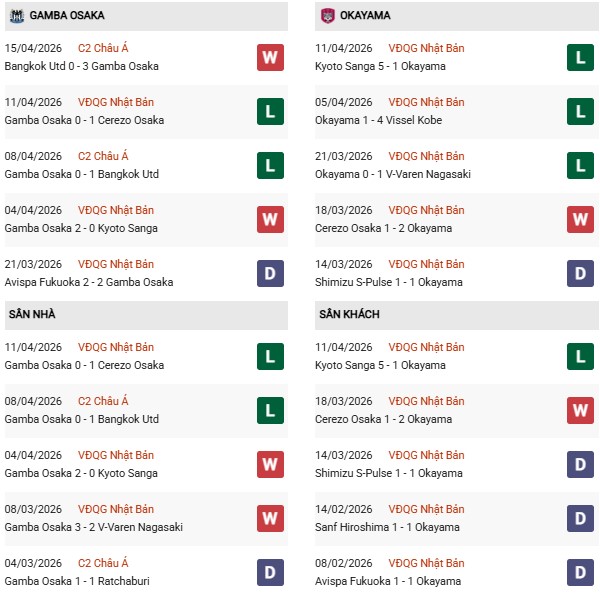Click W badge for Bangkok Utd 0-3 Gamba Osaka
Image resolution: width=600 pixels, height=594 pixels.
pyautogui.click(x=270, y=57)
